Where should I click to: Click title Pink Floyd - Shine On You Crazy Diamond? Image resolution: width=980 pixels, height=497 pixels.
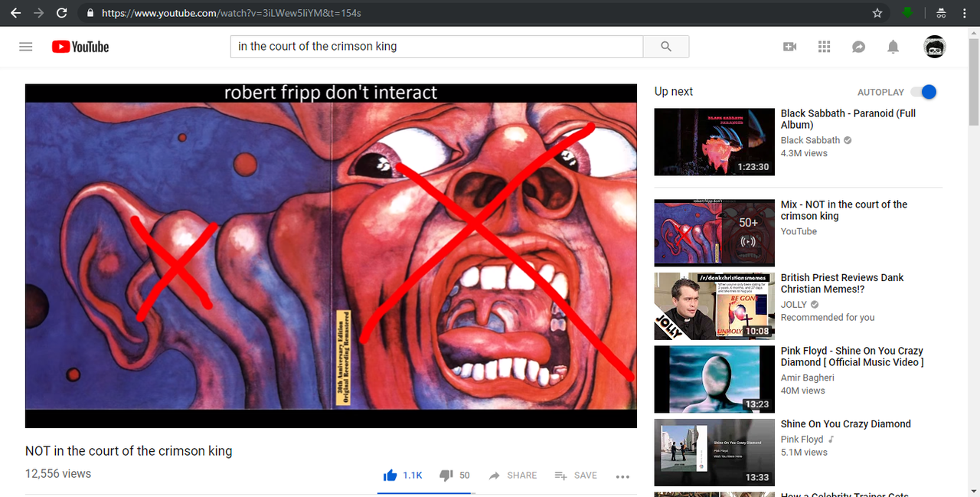[852, 356]
